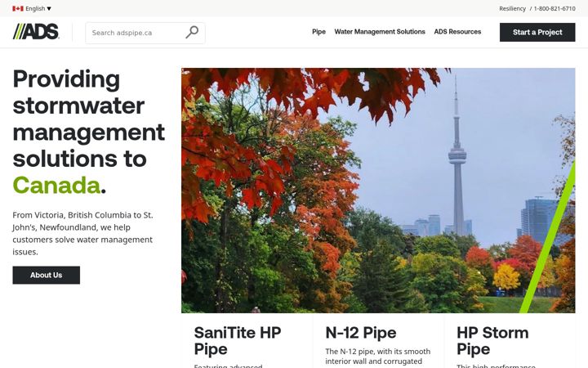Click the 1-800-821-6710 phone number
Image resolution: width=588 pixels, height=368 pixels.
555,8
